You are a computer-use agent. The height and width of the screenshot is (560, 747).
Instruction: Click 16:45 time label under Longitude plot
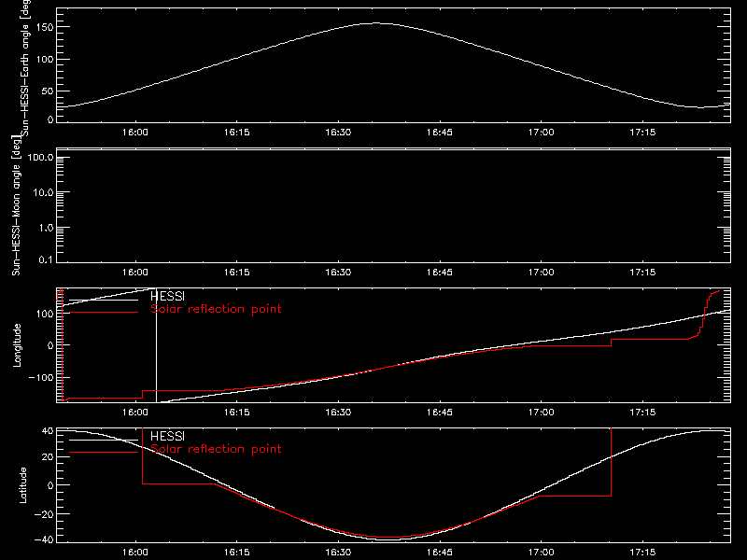440,413
